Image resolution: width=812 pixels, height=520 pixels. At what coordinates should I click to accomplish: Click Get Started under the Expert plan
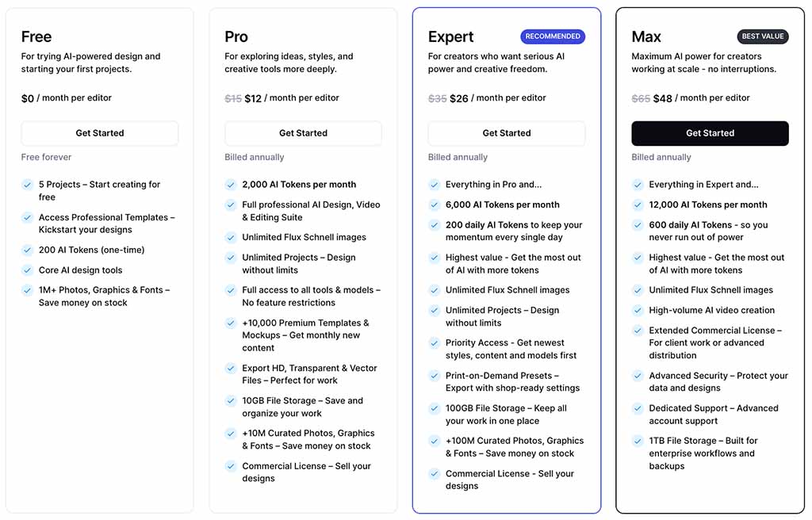(506, 133)
